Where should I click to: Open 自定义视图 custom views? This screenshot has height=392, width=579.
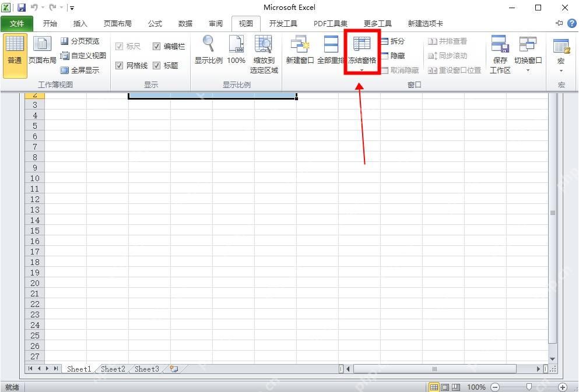[x=83, y=56]
